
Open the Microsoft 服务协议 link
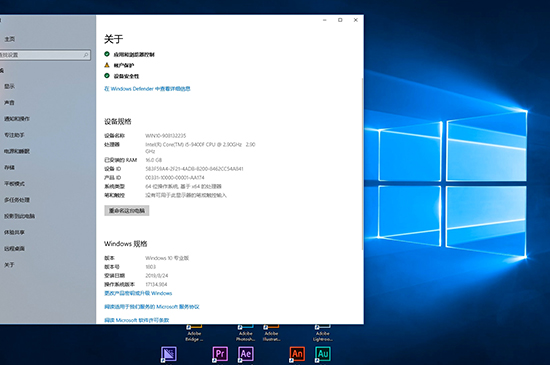coord(152,307)
